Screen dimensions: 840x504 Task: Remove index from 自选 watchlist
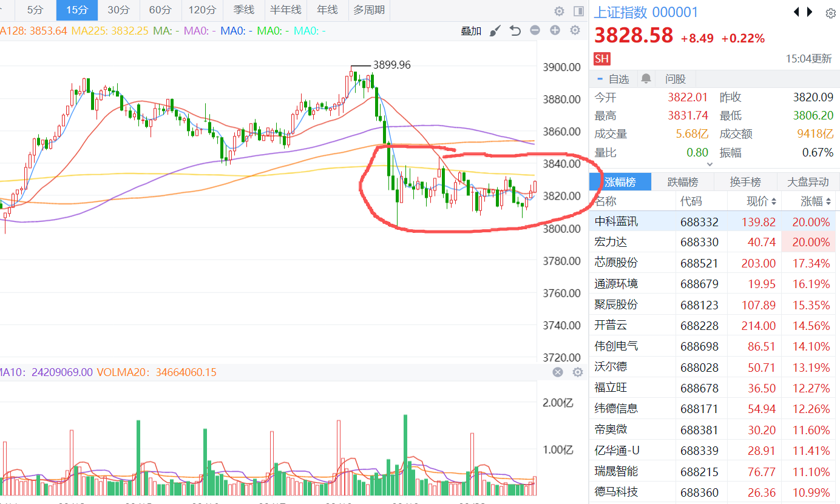pos(613,79)
